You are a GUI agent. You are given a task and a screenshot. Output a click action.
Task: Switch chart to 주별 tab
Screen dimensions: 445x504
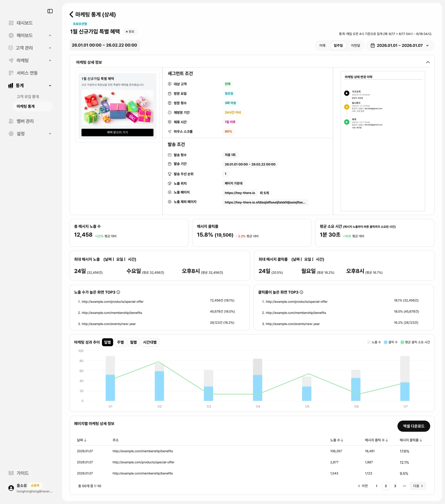point(120,342)
